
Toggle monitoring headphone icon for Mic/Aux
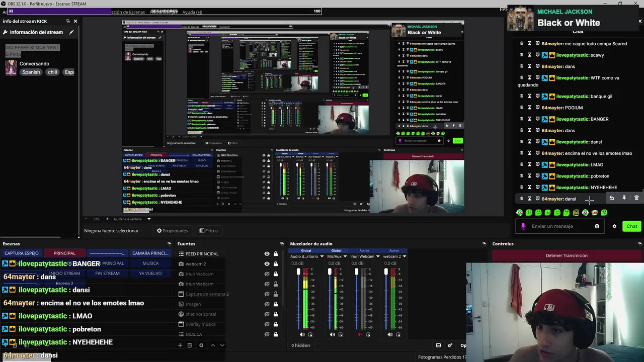click(341, 334)
